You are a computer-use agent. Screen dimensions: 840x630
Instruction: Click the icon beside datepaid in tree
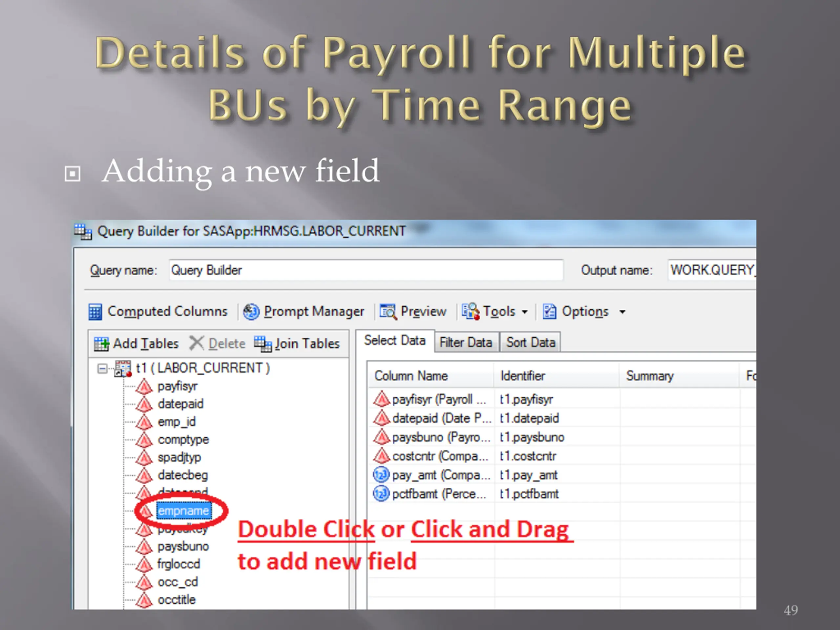coord(144,405)
